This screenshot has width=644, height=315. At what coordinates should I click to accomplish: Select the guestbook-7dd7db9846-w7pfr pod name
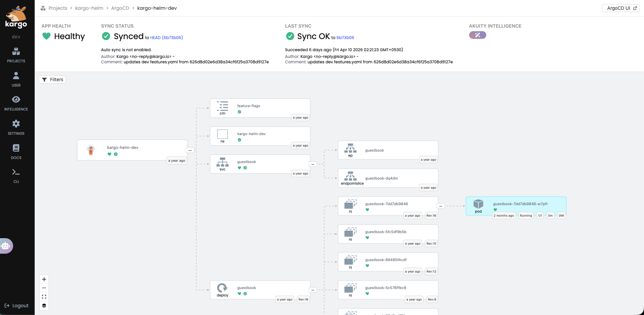pos(520,204)
